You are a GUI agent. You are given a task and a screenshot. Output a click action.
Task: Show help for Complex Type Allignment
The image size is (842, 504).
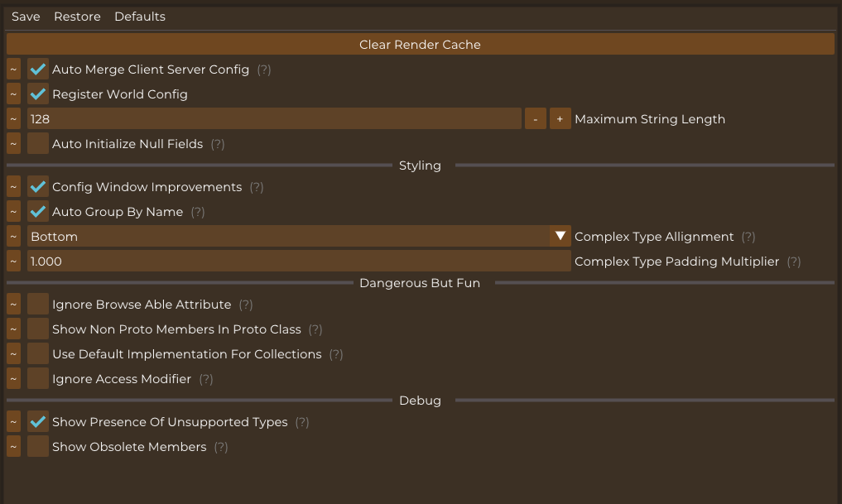pyautogui.click(x=748, y=237)
